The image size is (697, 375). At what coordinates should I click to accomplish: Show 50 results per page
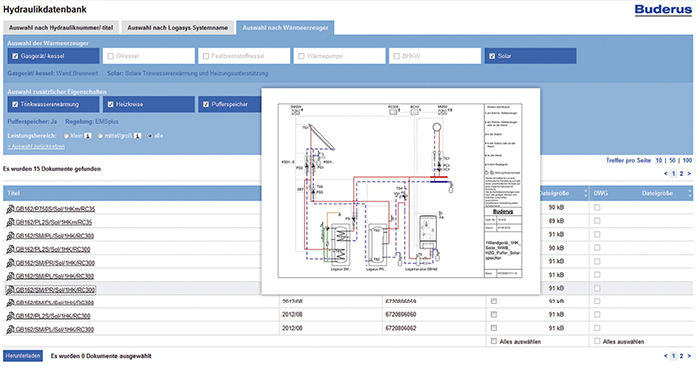pyautogui.click(x=672, y=160)
